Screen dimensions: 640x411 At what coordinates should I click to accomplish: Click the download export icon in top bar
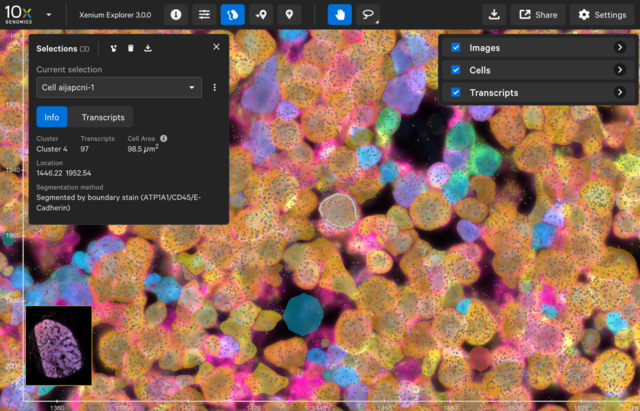(494, 15)
